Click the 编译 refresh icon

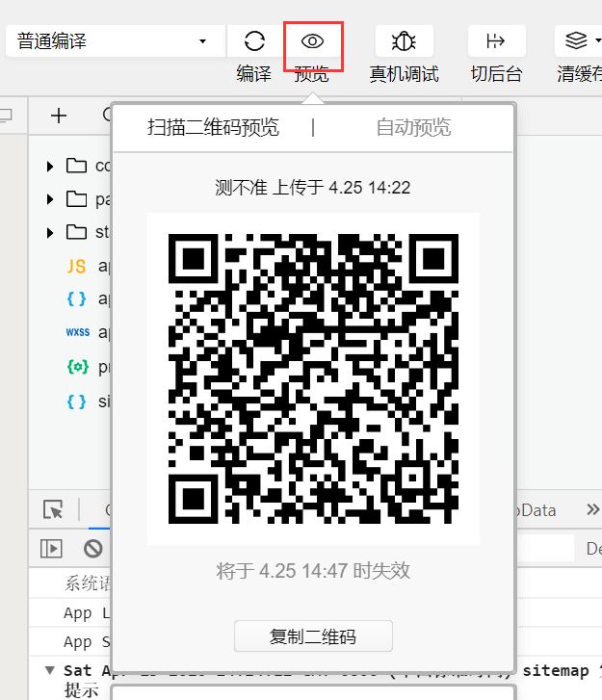pyautogui.click(x=254, y=41)
